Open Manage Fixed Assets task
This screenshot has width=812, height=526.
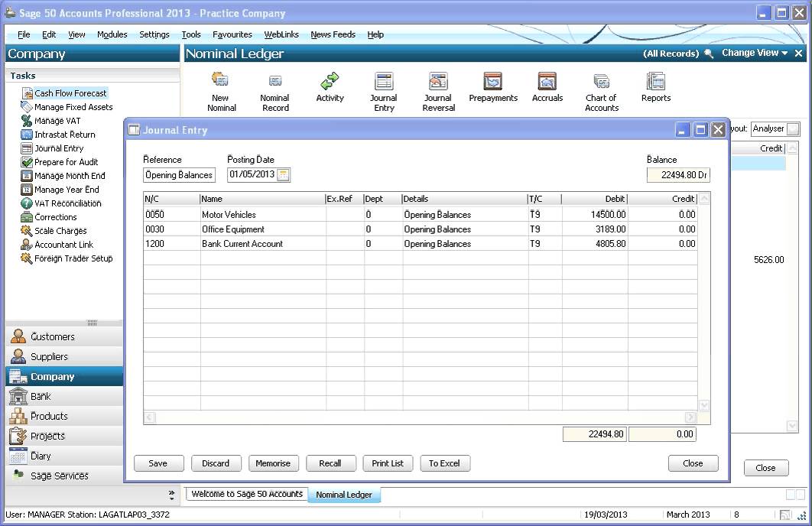coord(67,107)
